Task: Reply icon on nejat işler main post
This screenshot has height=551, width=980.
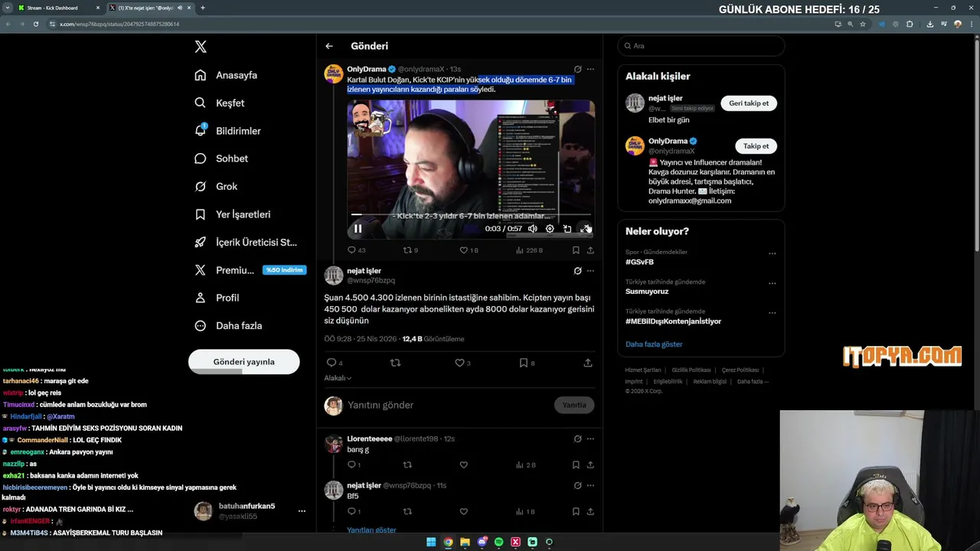Action: [334, 363]
